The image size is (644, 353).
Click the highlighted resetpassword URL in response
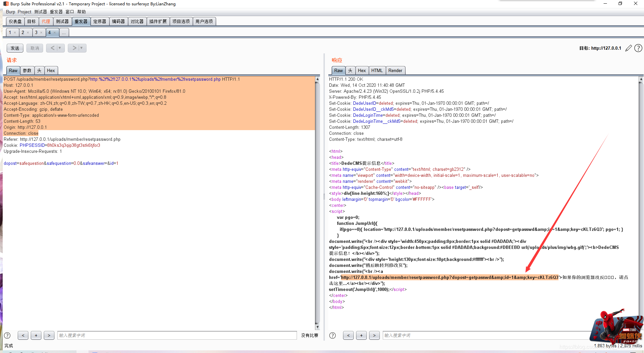pyautogui.click(x=449, y=277)
